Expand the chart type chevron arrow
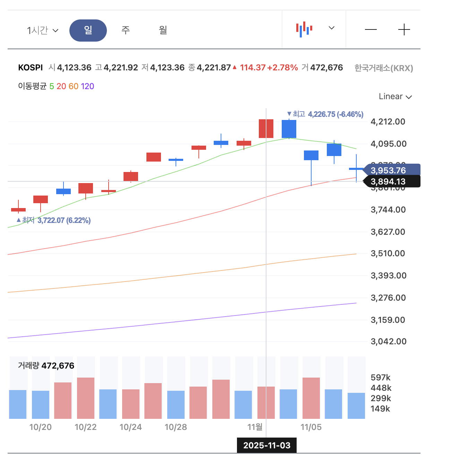Screen dimensions: 476x466 point(331,28)
